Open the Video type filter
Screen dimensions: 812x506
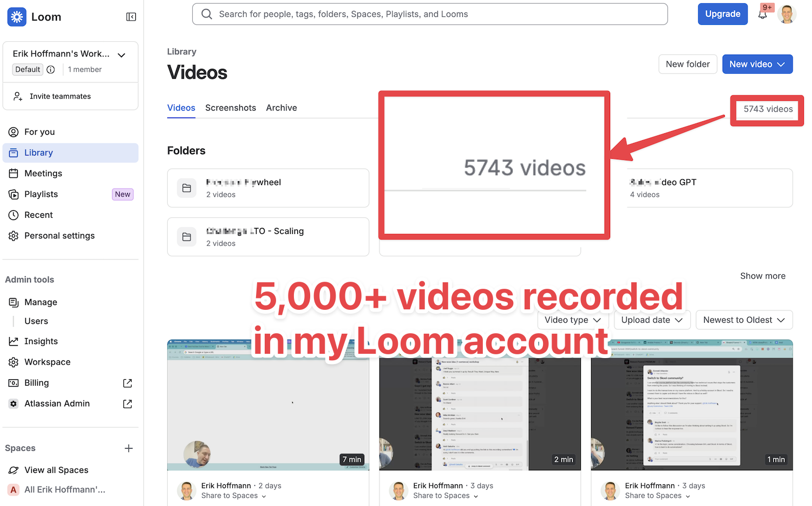click(574, 320)
